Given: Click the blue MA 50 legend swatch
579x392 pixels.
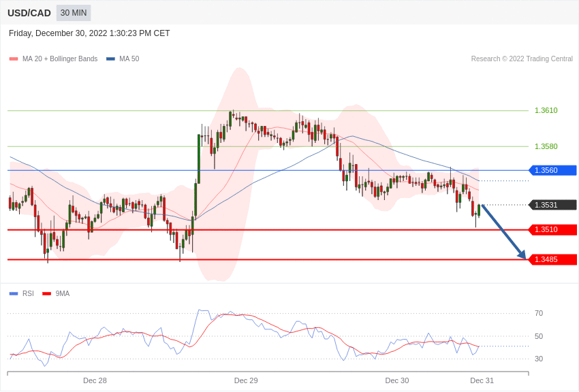Looking at the screenshot, I should (x=110, y=59).
